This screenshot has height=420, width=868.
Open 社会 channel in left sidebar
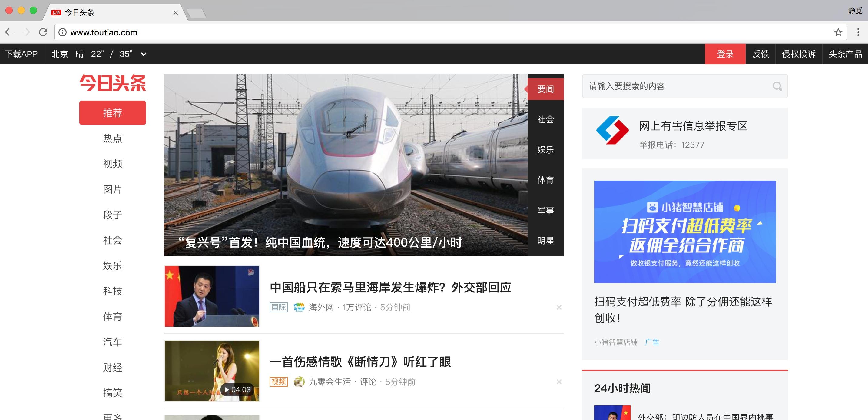click(113, 240)
